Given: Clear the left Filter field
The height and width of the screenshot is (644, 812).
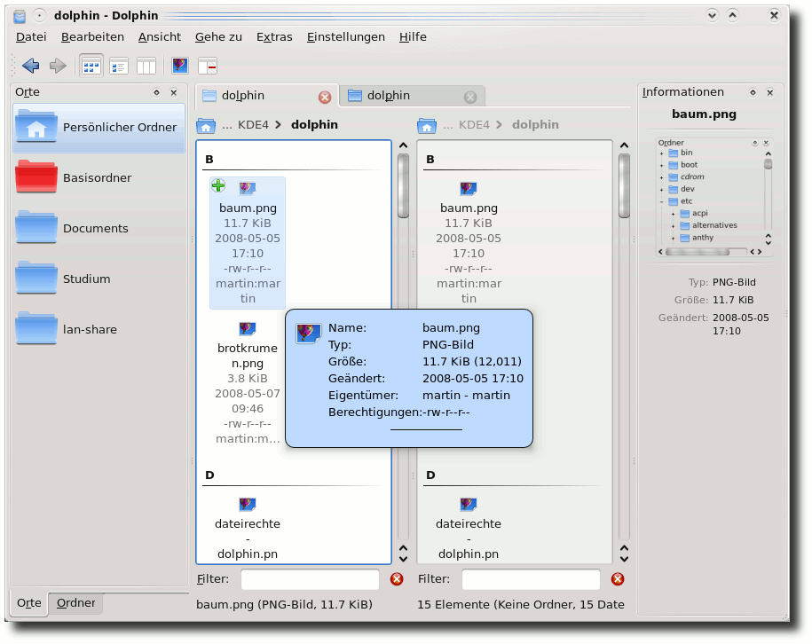Looking at the screenshot, I should [397, 578].
